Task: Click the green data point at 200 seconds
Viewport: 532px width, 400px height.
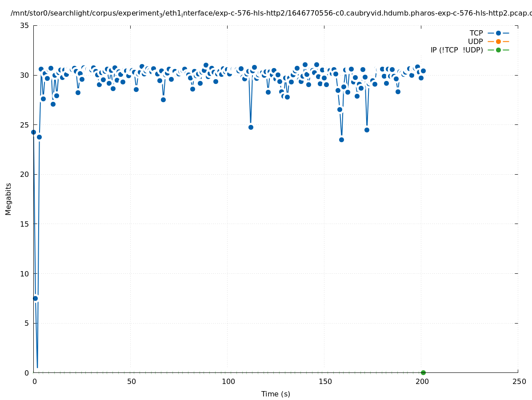Action: (x=423, y=372)
